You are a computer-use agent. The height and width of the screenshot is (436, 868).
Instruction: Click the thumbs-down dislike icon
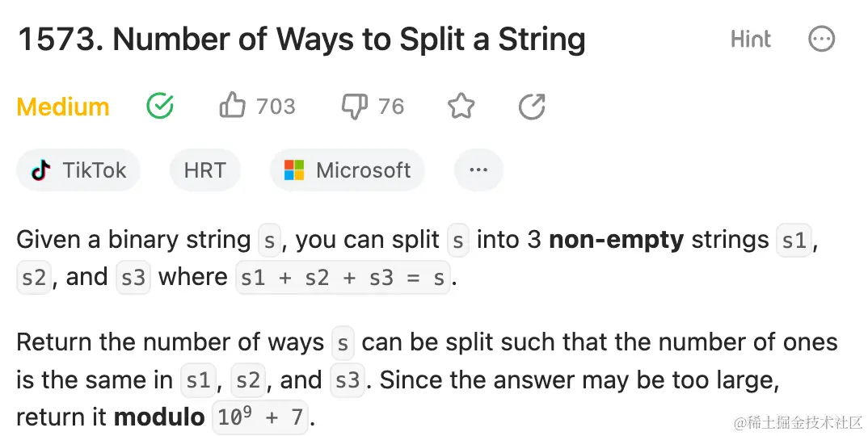pyautogui.click(x=355, y=106)
